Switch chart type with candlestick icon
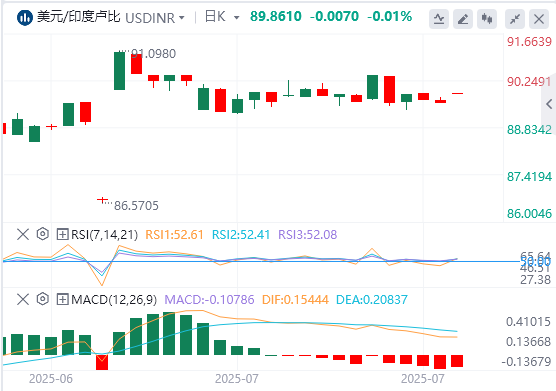Viewport: 556px width, 391px height. pos(487,18)
